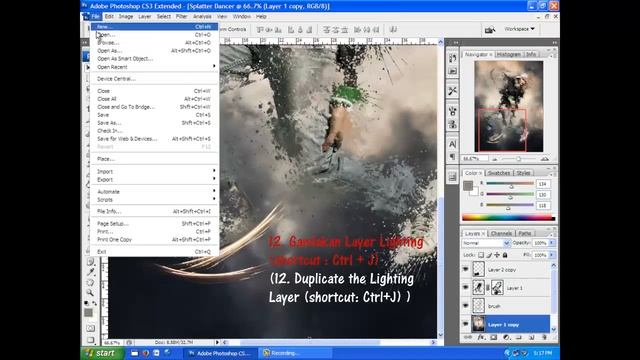Link layers icon in Layers footer
Screen dimensions: 640x360
(468, 338)
